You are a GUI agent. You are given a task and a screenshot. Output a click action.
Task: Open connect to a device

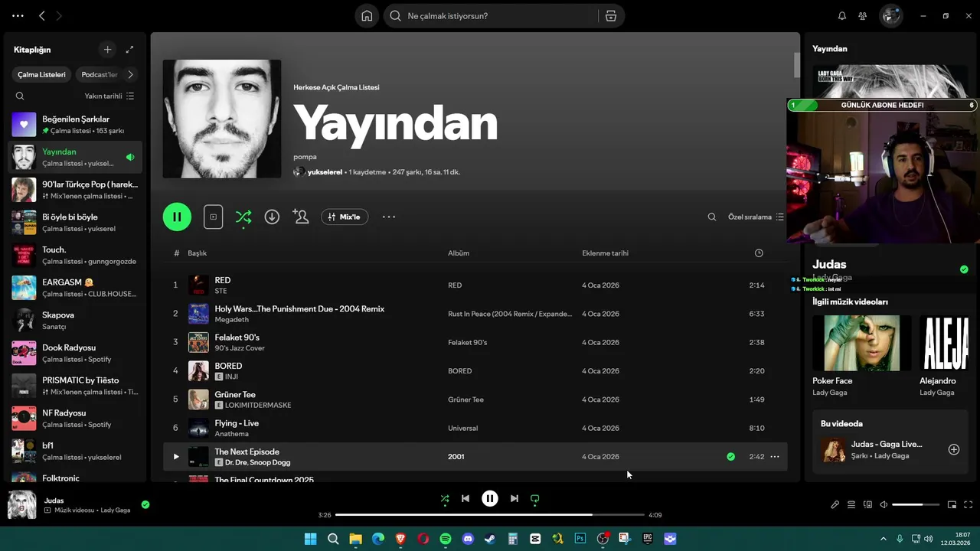[867, 505]
